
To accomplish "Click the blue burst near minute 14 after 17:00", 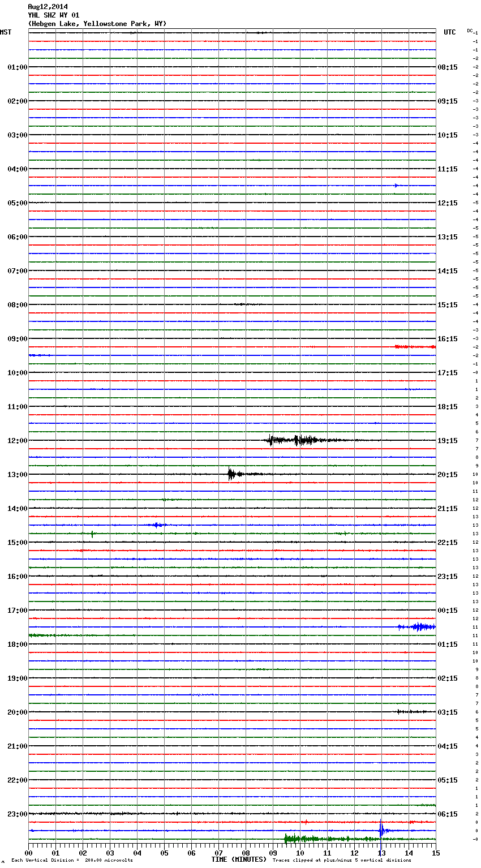I will 418,626.
